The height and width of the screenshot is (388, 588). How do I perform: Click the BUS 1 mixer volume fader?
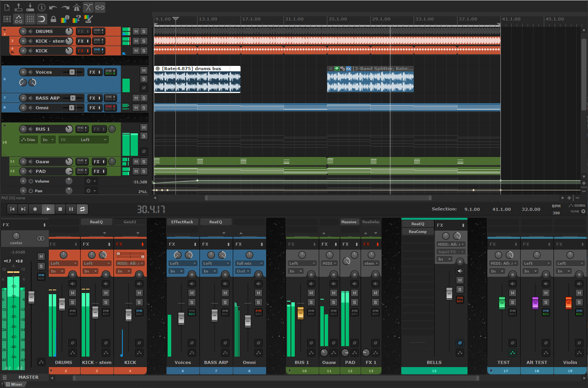coord(300,312)
